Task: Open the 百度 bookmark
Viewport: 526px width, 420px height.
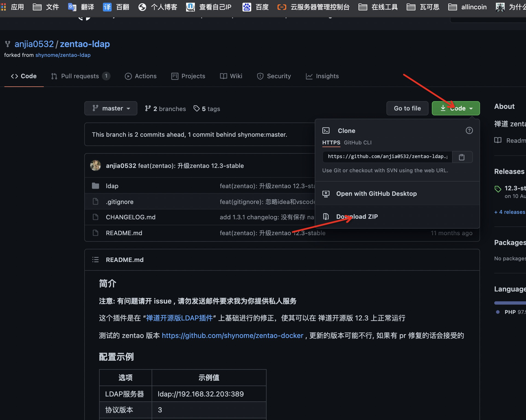Action: click(255, 7)
